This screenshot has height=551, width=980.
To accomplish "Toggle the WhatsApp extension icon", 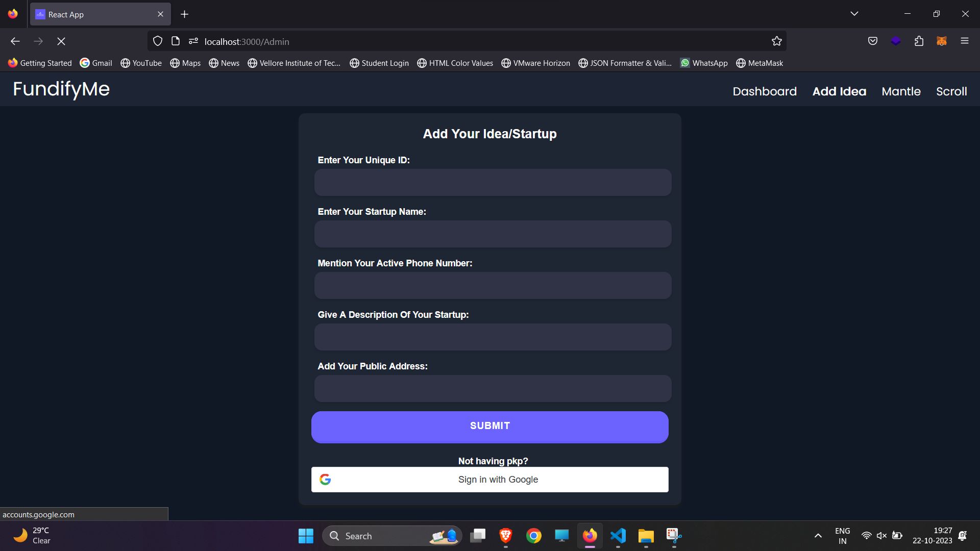I will [x=684, y=63].
